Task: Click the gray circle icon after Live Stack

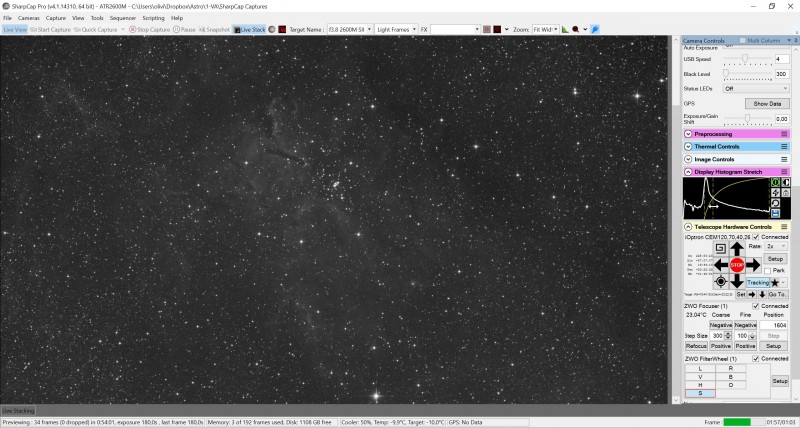Action: pos(272,30)
